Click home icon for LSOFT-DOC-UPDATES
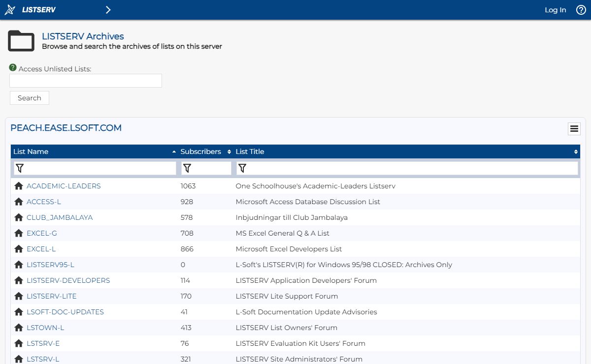591x364 pixels. coord(19,312)
